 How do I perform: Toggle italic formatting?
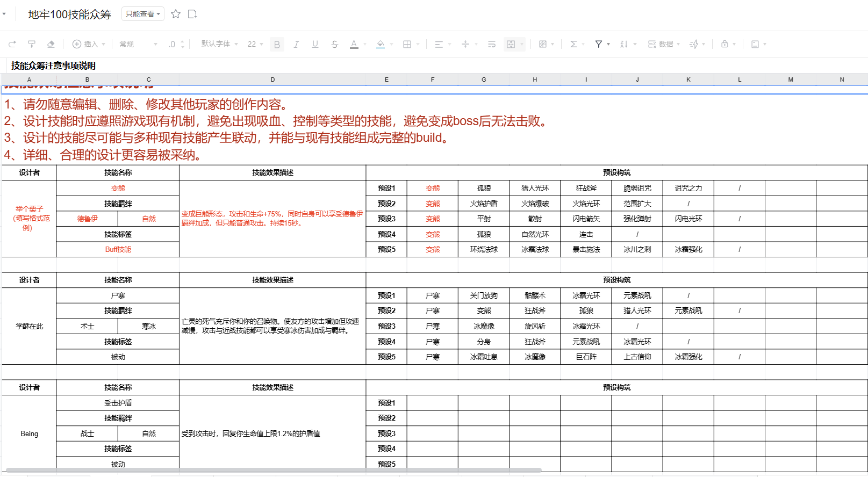[x=296, y=44]
